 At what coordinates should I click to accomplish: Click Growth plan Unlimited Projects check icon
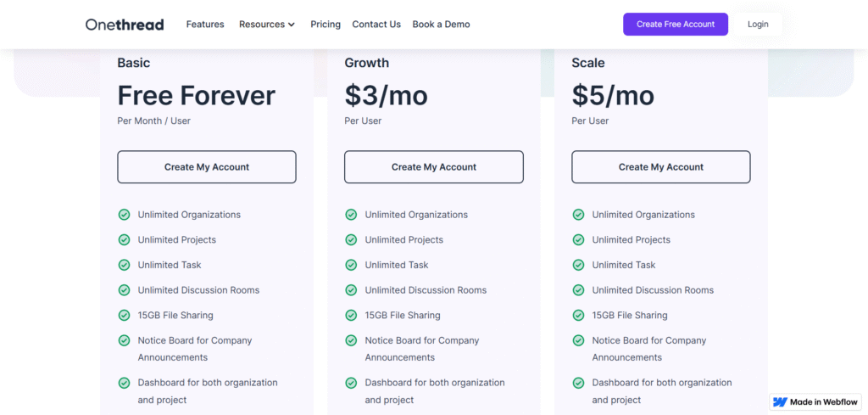coord(351,240)
